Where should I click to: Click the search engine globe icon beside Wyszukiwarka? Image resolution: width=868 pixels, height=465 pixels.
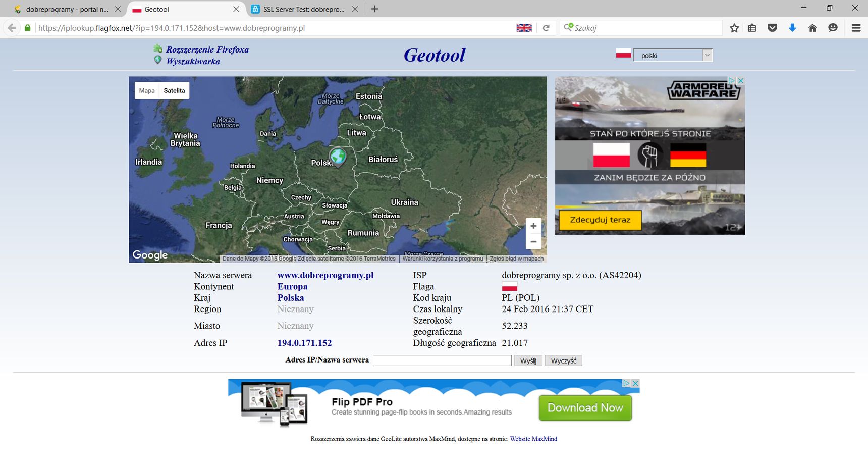pos(158,60)
